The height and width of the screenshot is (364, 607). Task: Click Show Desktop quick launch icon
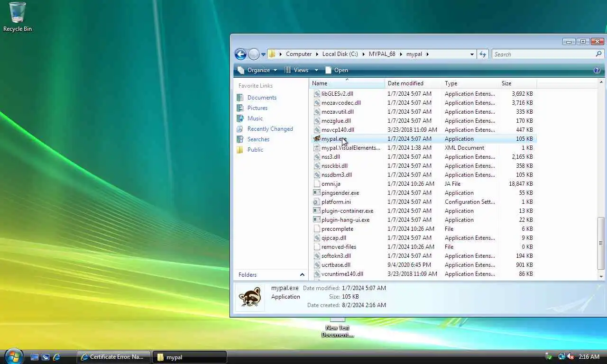point(35,357)
